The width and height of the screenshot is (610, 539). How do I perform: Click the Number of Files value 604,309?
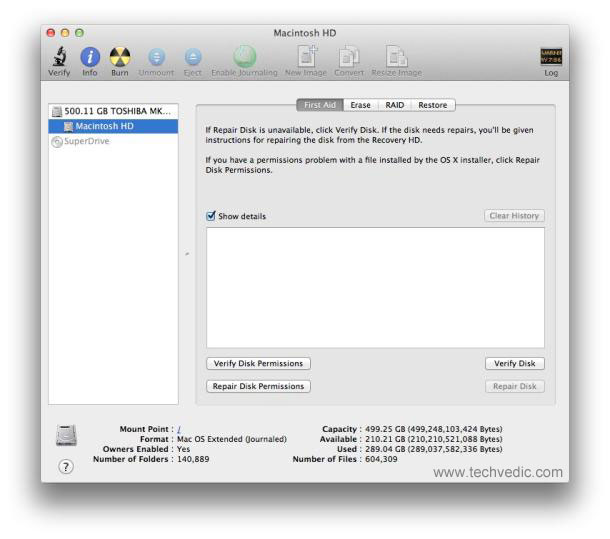381,459
